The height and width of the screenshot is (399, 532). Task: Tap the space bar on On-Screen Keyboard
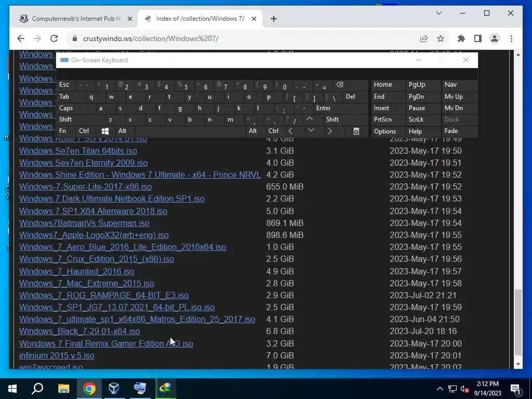coord(190,131)
